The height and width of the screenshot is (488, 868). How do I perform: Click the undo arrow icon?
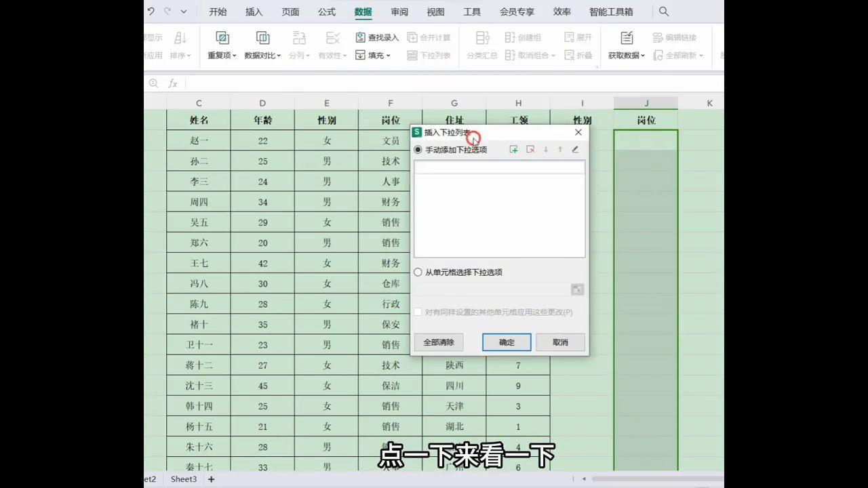click(151, 12)
